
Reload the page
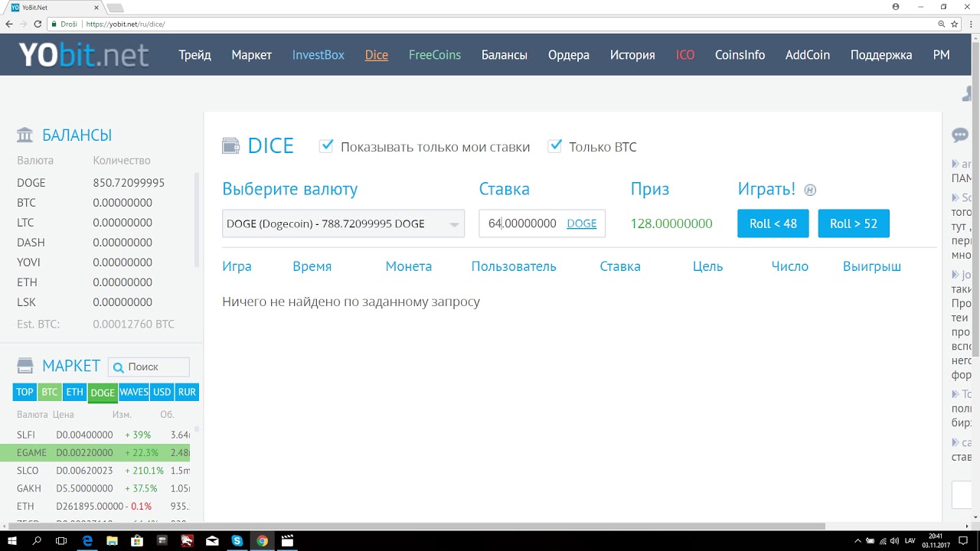pos(38,24)
